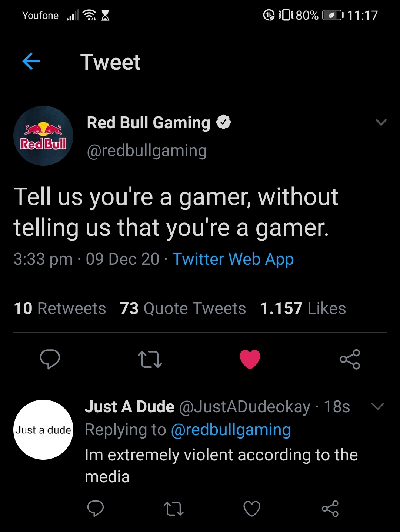This screenshot has height=532, width=400.
Task: Open Just A Dude's avatar
Action: 43,430
